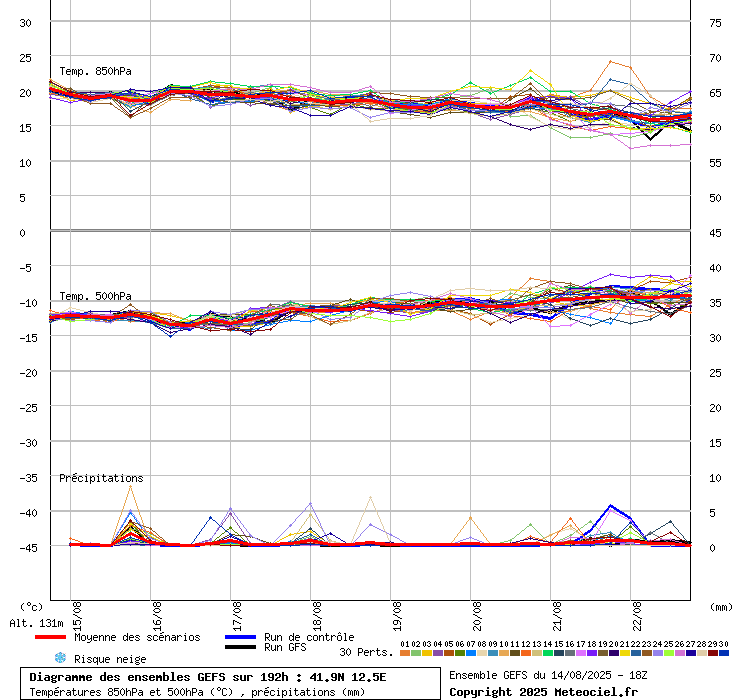Click the 15/08 date marker on axis

click(77, 613)
